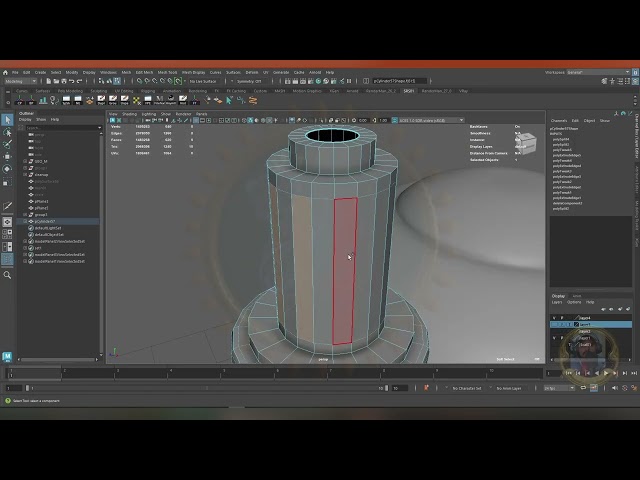Select defaultLightSet in the Outliner
Viewport: 640px width, 480px height.
click(48, 228)
